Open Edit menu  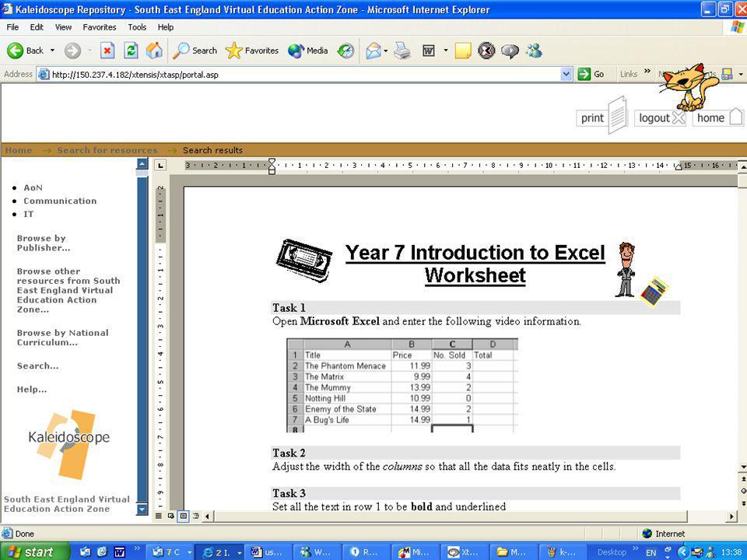click(37, 27)
